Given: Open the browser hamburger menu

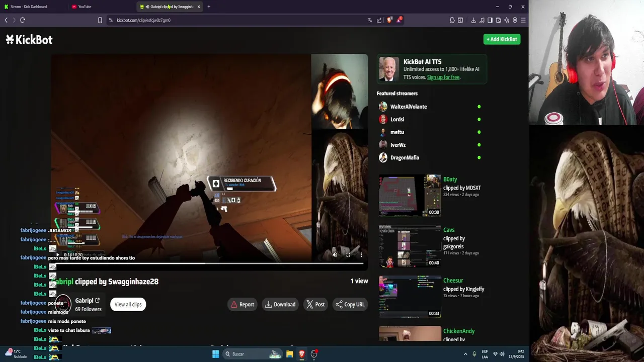Looking at the screenshot, I should 523,20.
